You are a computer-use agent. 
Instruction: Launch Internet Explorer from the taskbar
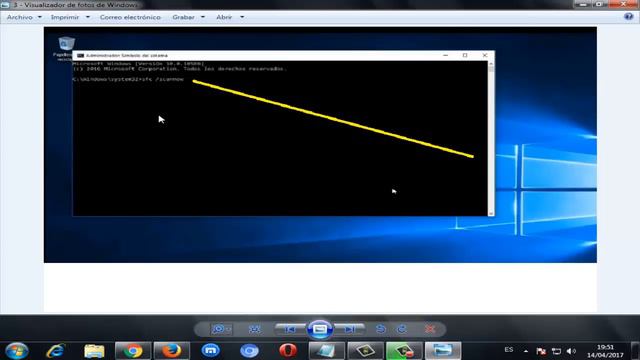point(56,351)
